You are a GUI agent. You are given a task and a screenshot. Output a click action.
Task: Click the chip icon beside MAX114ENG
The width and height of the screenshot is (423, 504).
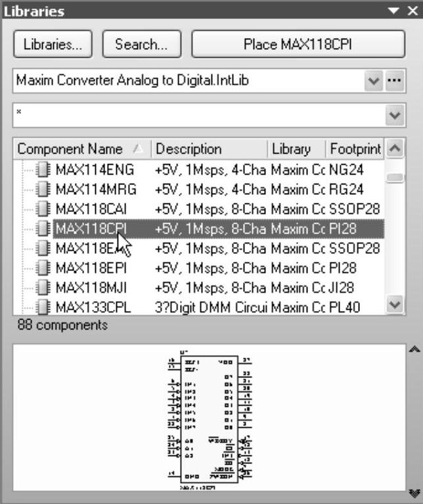pos(43,170)
